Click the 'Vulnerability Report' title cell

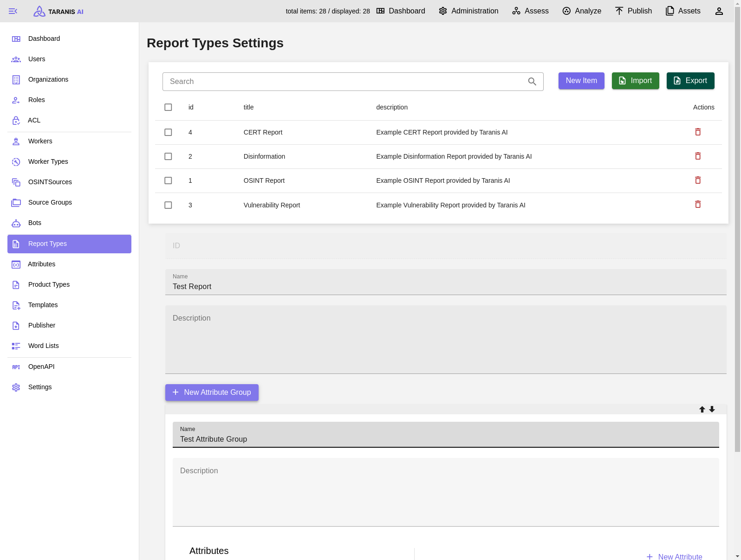pyautogui.click(x=272, y=205)
